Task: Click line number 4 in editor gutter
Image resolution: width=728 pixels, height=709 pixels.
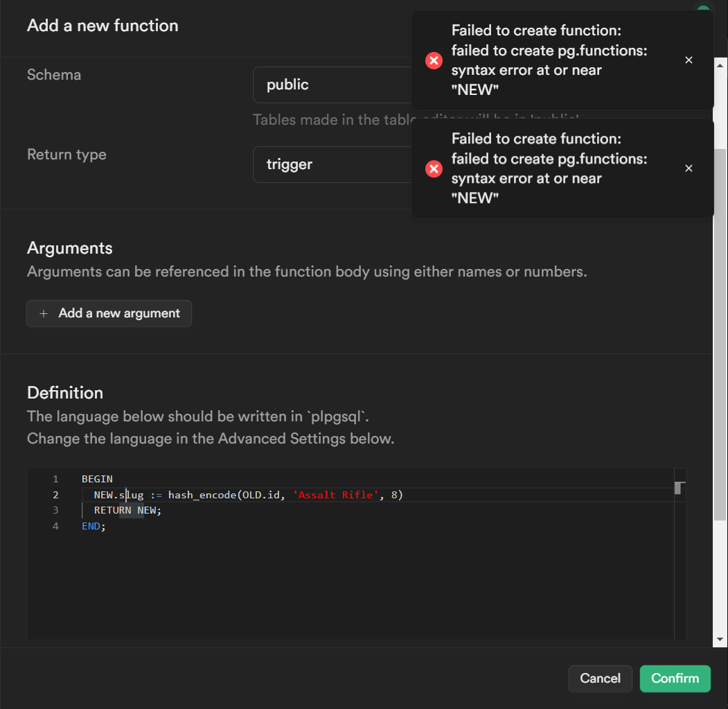Action: point(55,526)
